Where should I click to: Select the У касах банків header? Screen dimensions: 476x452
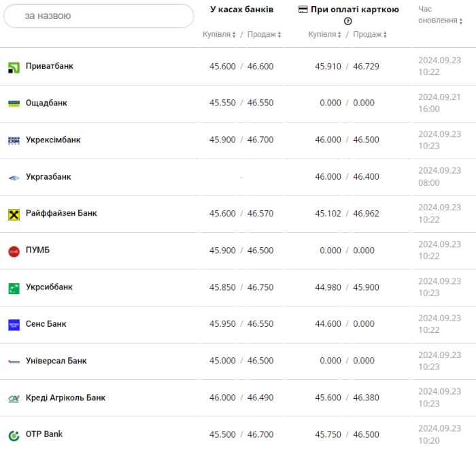click(241, 10)
